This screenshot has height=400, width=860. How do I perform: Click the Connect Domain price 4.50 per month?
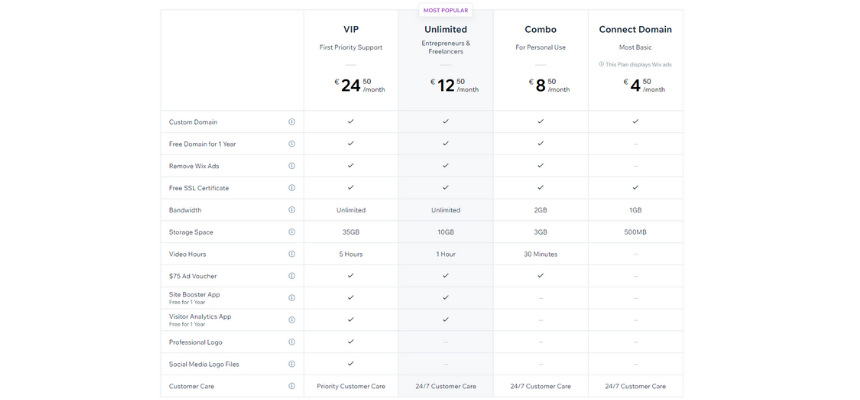pos(644,86)
